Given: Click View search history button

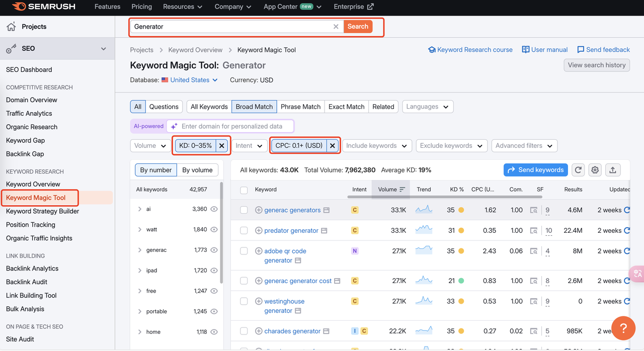Looking at the screenshot, I should pos(597,65).
